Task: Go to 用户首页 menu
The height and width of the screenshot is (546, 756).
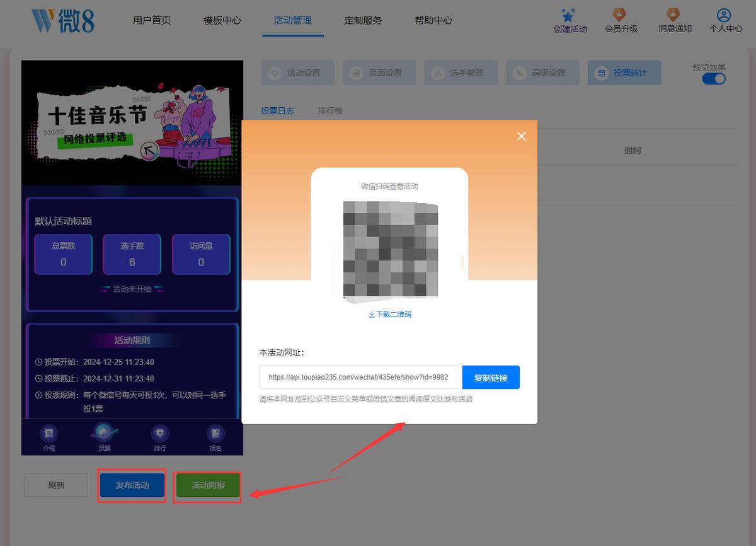Action: tap(152, 20)
